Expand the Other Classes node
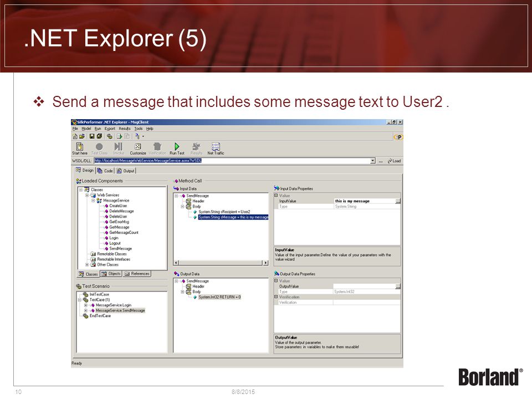The width and height of the screenshot is (532, 399). (87, 265)
